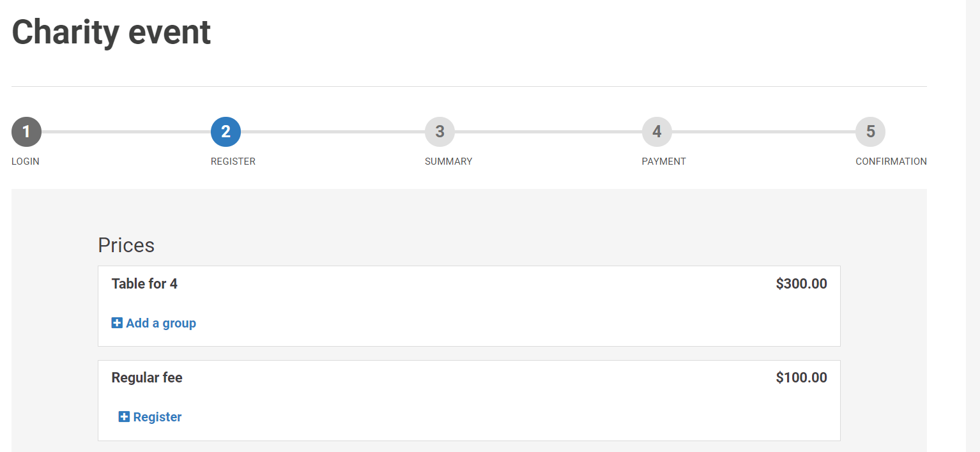Click the $300.00 table price
Viewport: 980px width, 452px height.
tap(801, 283)
